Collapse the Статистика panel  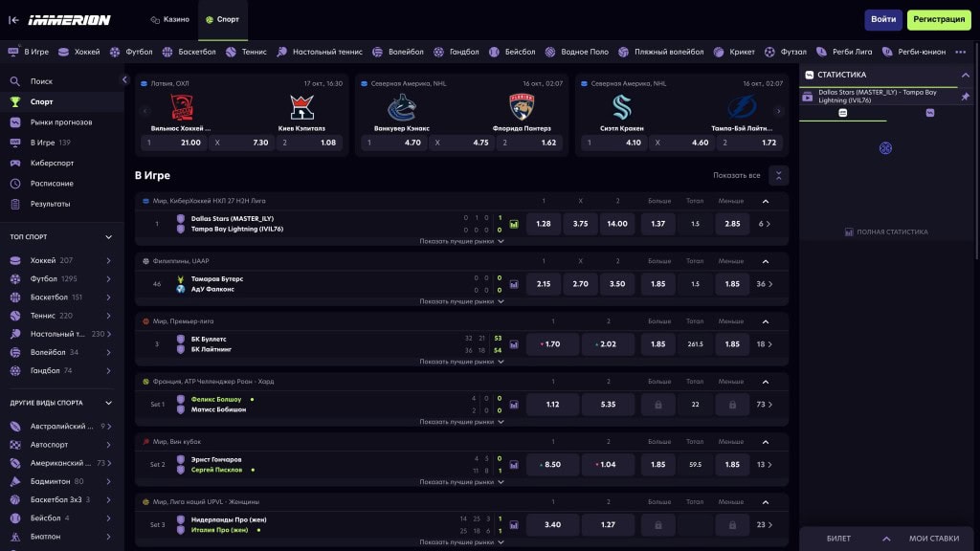966,75
